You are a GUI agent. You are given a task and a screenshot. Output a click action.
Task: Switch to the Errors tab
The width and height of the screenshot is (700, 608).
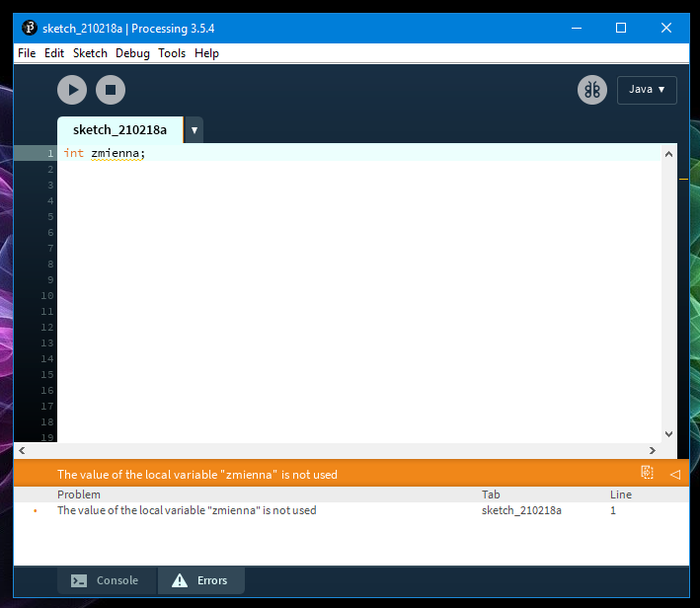pyautogui.click(x=200, y=580)
